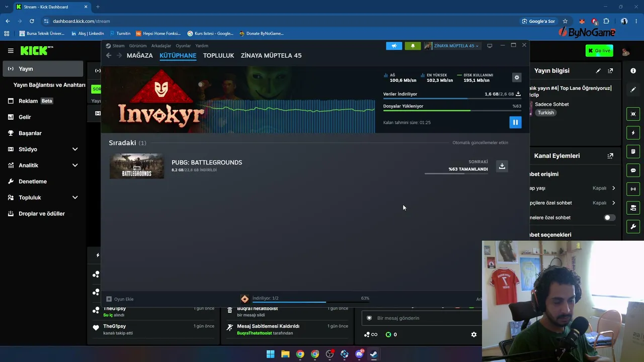Select Yayın in the Kick sidebar
This screenshot has height=362, width=644.
pyautogui.click(x=43, y=69)
